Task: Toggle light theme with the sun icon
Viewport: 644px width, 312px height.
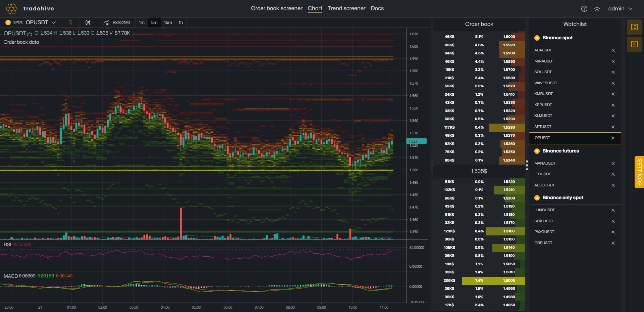Action: pyautogui.click(x=597, y=9)
